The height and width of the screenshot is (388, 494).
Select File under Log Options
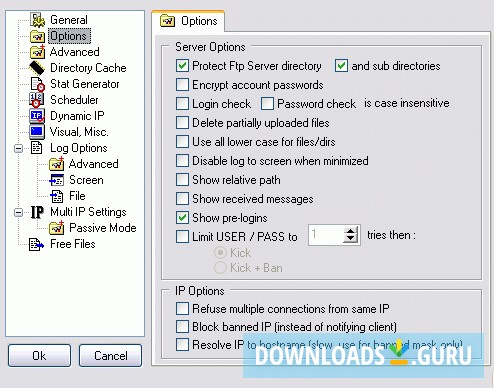77,196
